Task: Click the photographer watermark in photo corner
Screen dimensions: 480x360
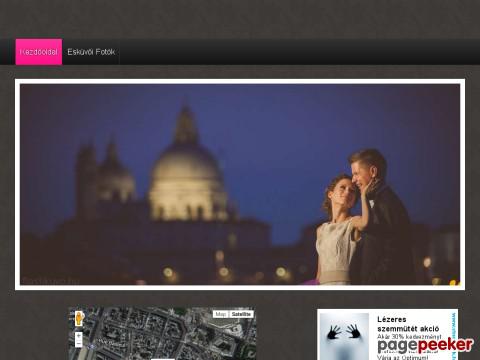Action: click(x=50, y=281)
